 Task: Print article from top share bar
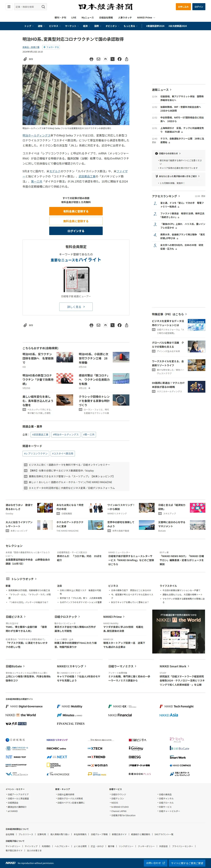point(91,59)
